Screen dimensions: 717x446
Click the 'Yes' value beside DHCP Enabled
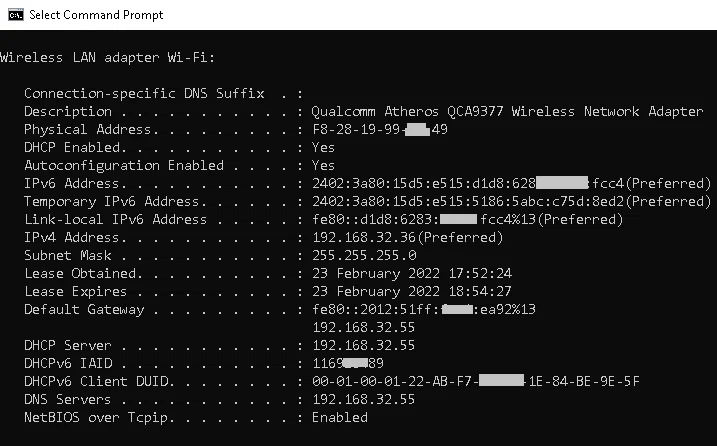(323, 147)
